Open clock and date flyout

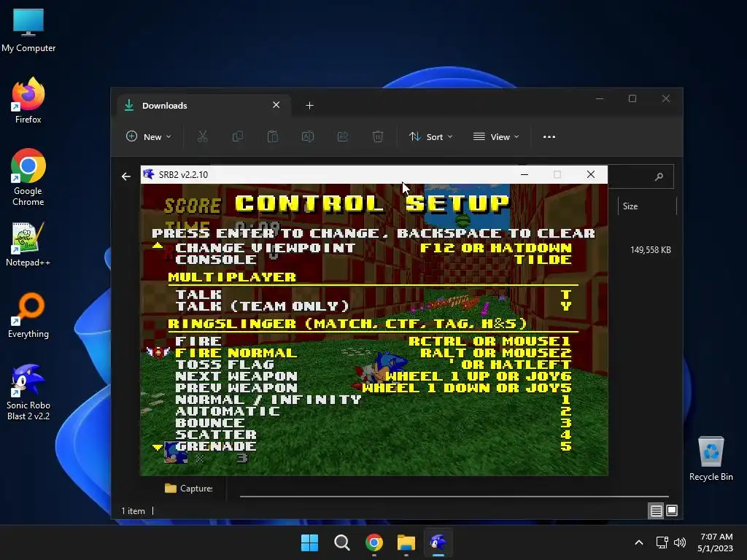click(x=716, y=542)
